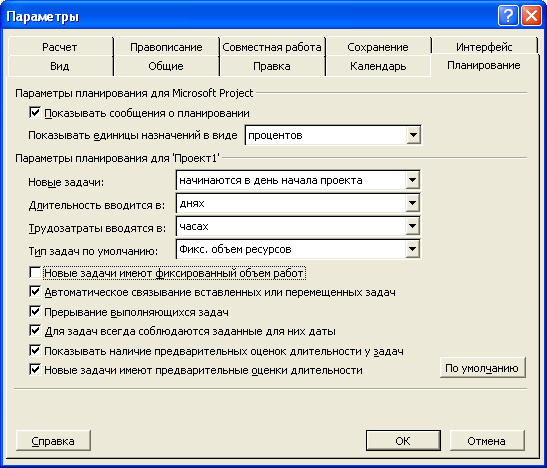The height and width of the screenshot is (468, 547).
Task: Open the Расчет tab
Action: pyautogui.click(x=60, y=47)
